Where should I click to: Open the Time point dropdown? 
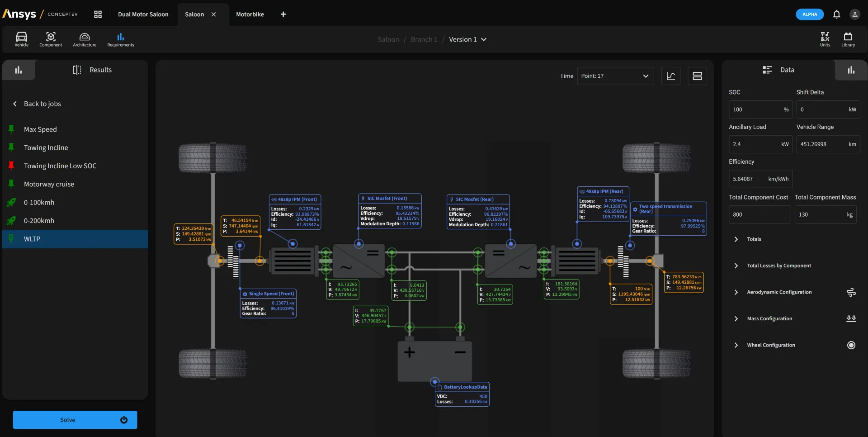[x=615, y=76]
